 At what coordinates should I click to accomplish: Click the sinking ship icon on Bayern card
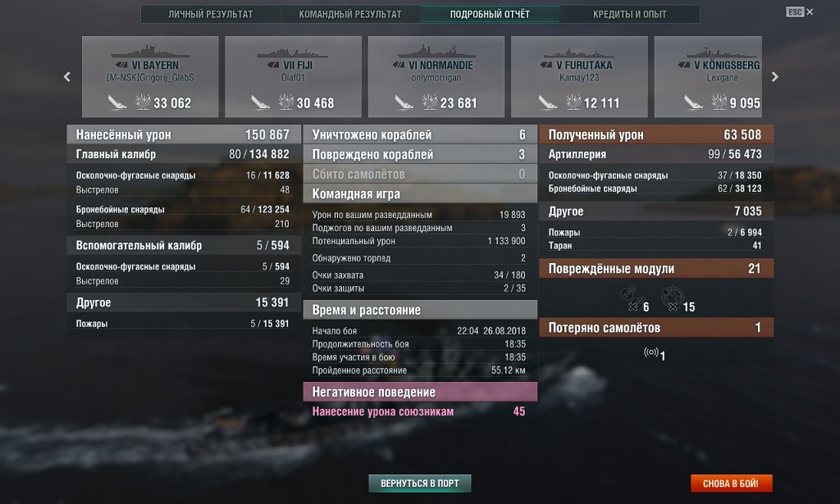[116, 102]
